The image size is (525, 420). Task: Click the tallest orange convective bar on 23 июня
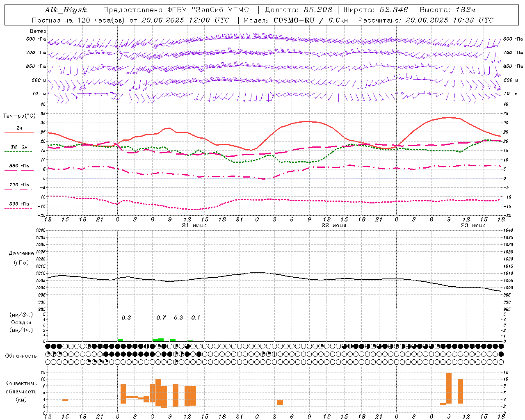click(x=449, y=388)
